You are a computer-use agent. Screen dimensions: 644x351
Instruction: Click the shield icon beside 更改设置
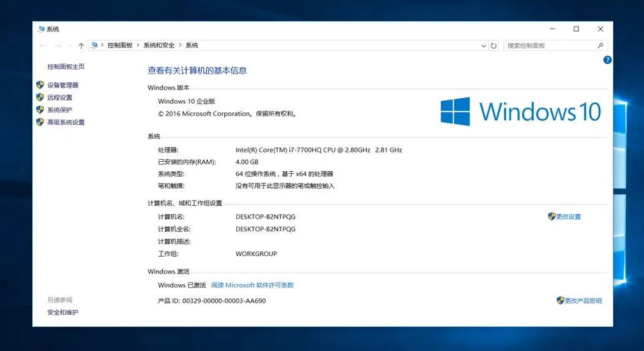(552, 216)
